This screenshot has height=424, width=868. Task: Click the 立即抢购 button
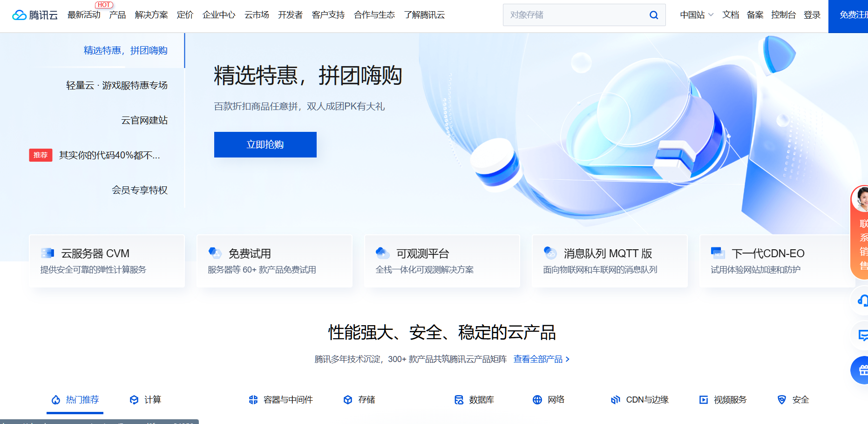[265, 144]
